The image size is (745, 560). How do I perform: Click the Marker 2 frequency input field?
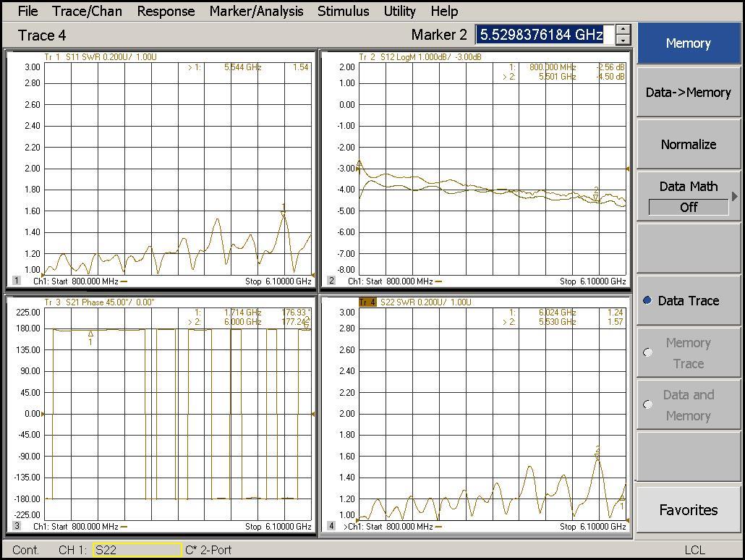(x=544, y=35)
